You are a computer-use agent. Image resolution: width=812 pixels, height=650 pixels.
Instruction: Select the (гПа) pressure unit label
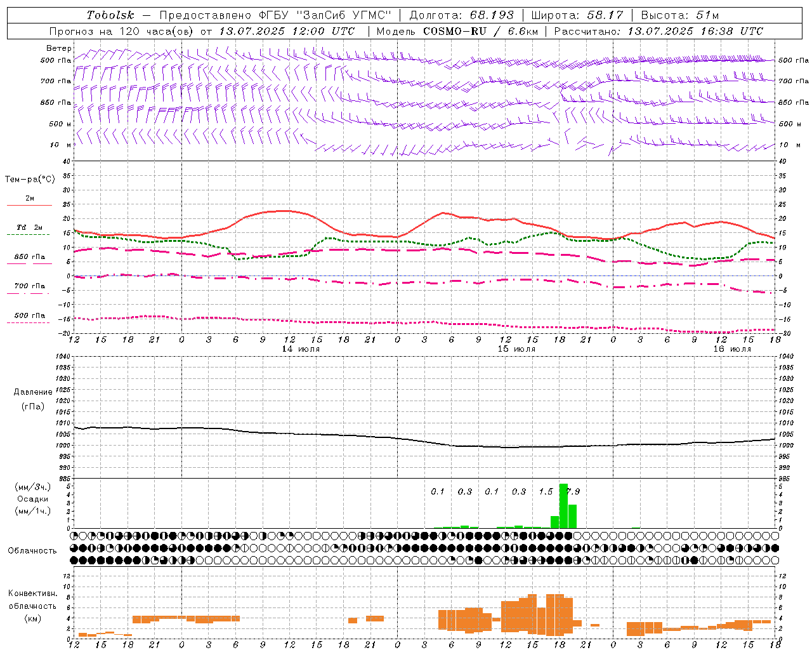(x=33, y=406)
